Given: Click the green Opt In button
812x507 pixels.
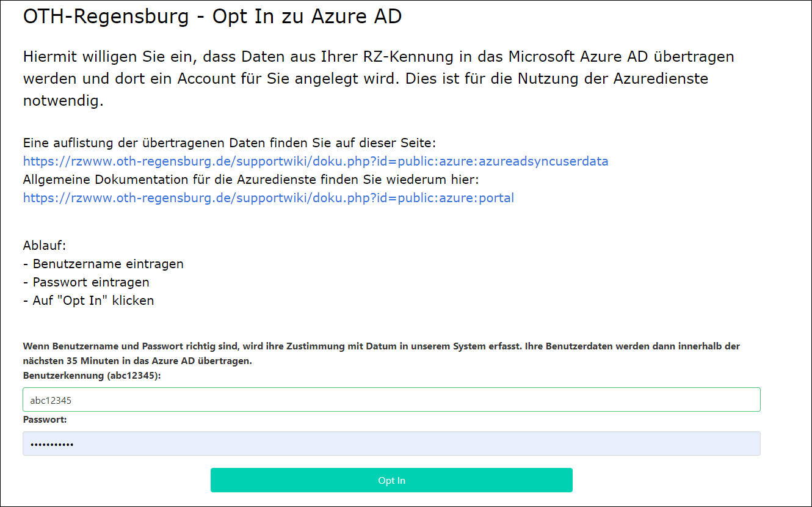Looking at the screenshot, I should click(x=391, y=480).
